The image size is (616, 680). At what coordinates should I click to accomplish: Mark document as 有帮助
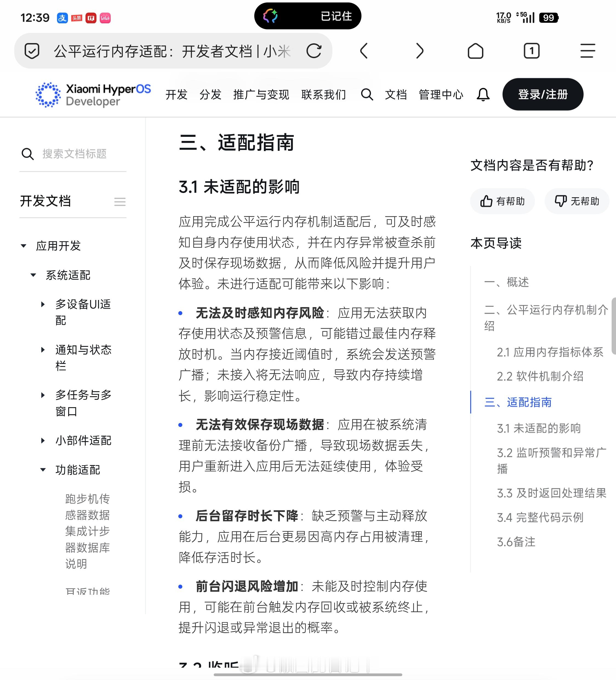(x=502, y=201)
